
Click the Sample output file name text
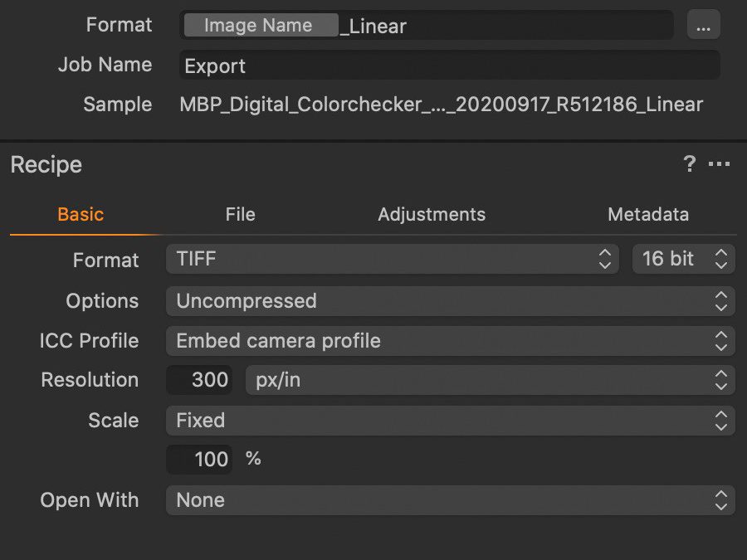[441, 105]
